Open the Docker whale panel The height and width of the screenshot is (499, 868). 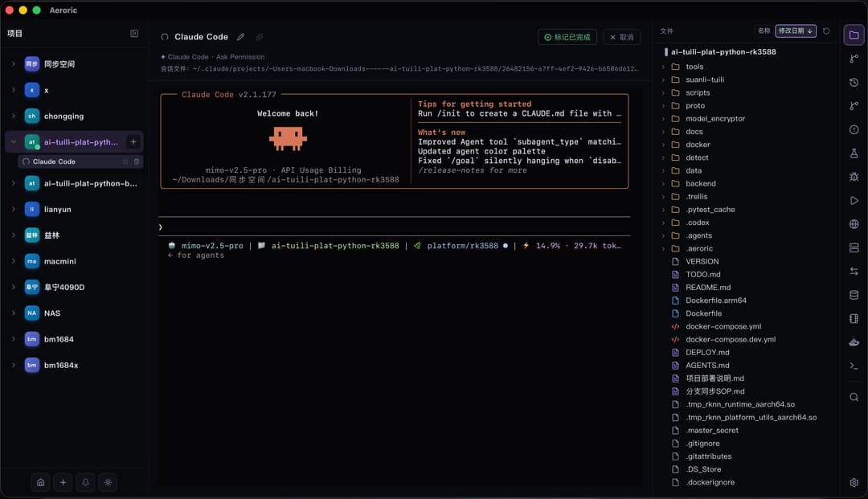(854, 342)
